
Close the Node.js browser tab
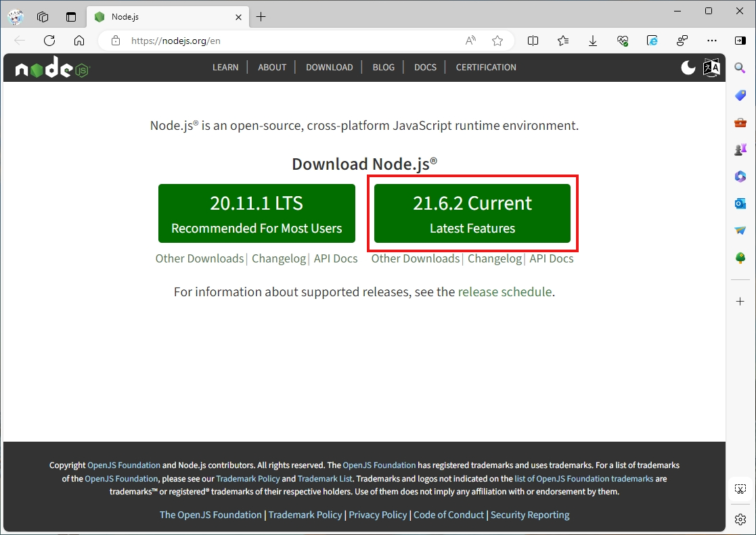[x=238, y=17]
